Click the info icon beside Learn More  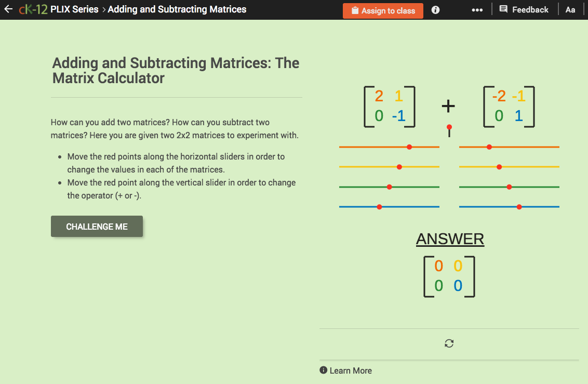[323, 370]
